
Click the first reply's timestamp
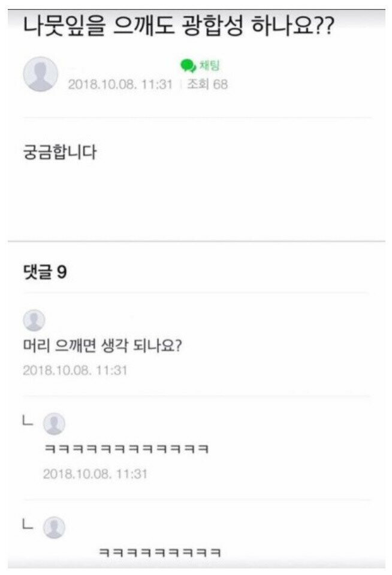95,474
